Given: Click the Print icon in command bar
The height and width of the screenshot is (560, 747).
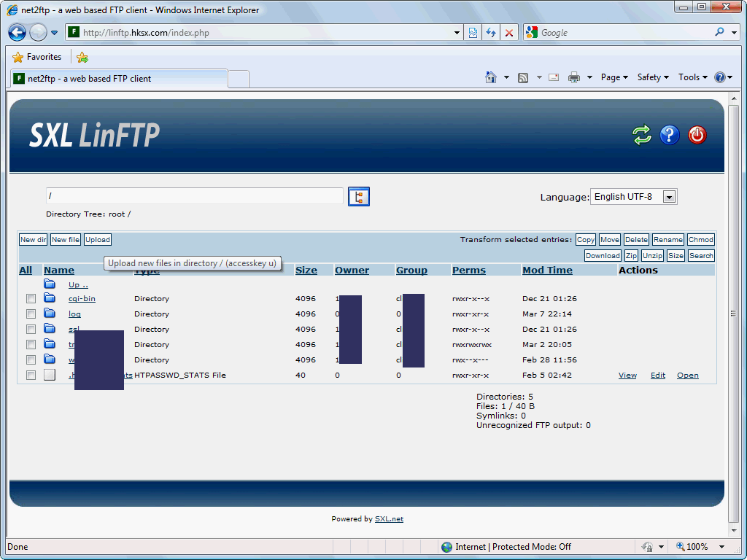Looking at the screenshot, I should tap(574, 77).
